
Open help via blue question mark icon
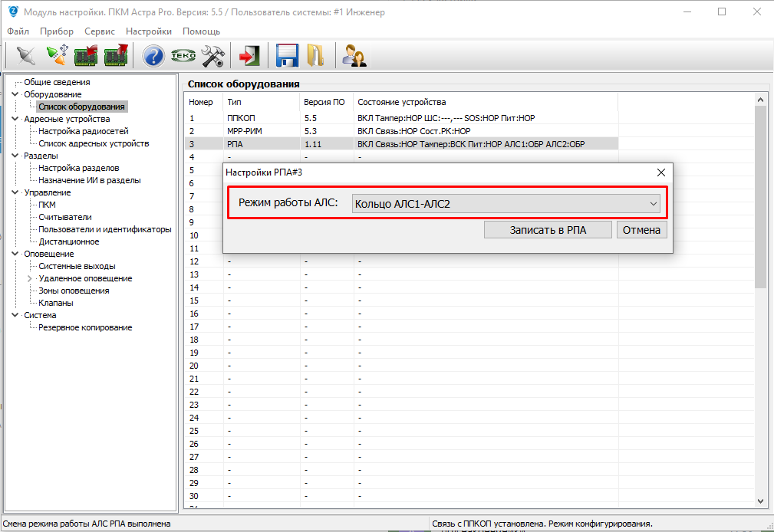pyautogui.click(x=153, y=56)
